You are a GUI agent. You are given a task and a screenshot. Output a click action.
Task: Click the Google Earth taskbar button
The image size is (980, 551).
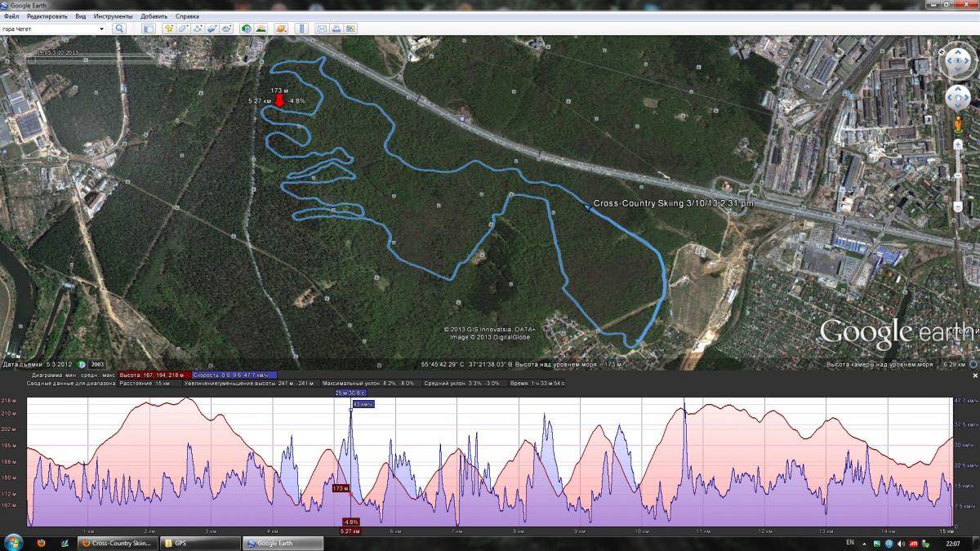(282, 544)
